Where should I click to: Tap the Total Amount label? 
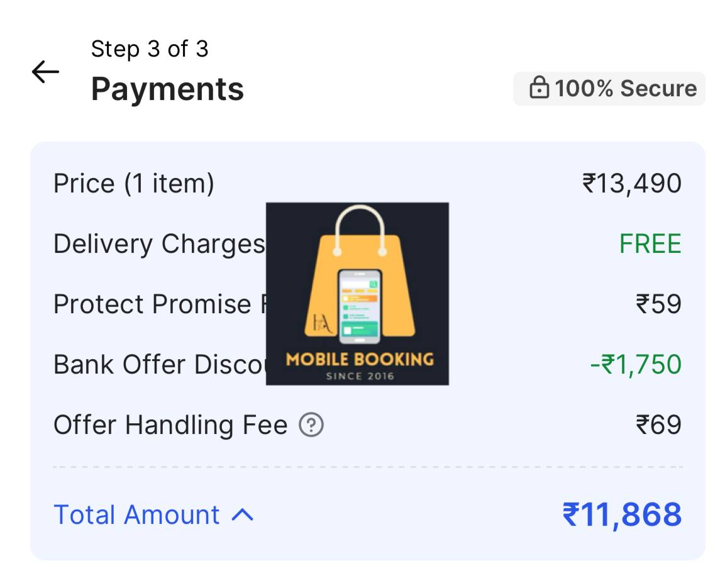136,514
